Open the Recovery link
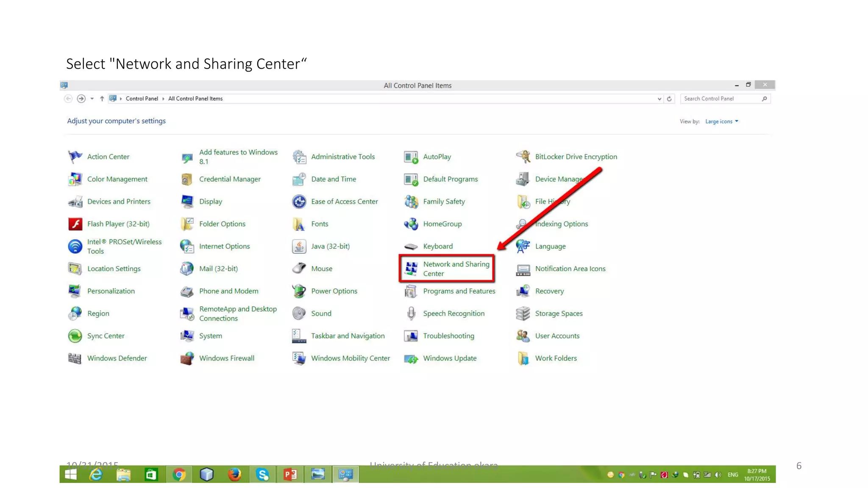Viewport: 868px width, 488px height. [x=549, y=291]
